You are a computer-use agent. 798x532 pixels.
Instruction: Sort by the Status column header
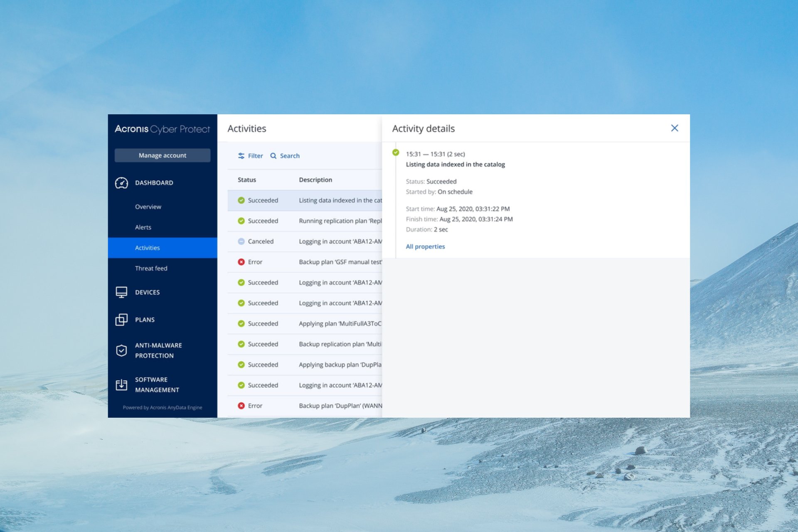(246, 180)
